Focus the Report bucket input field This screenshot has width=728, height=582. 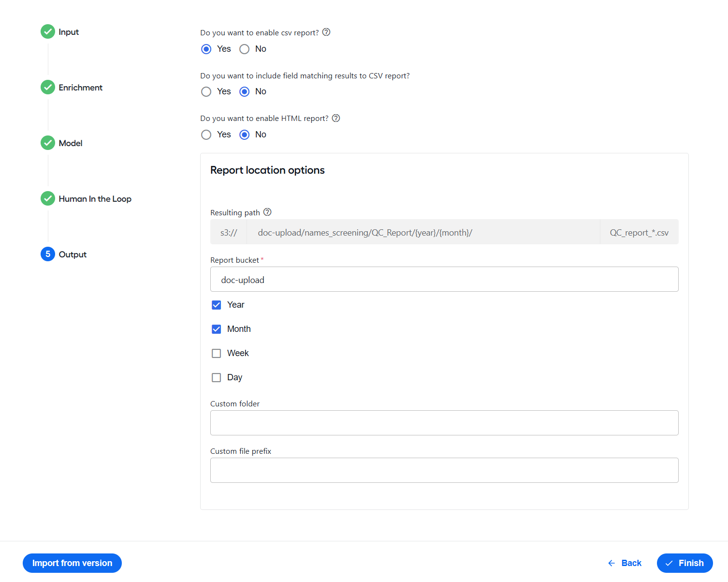(x=444, y=279)
